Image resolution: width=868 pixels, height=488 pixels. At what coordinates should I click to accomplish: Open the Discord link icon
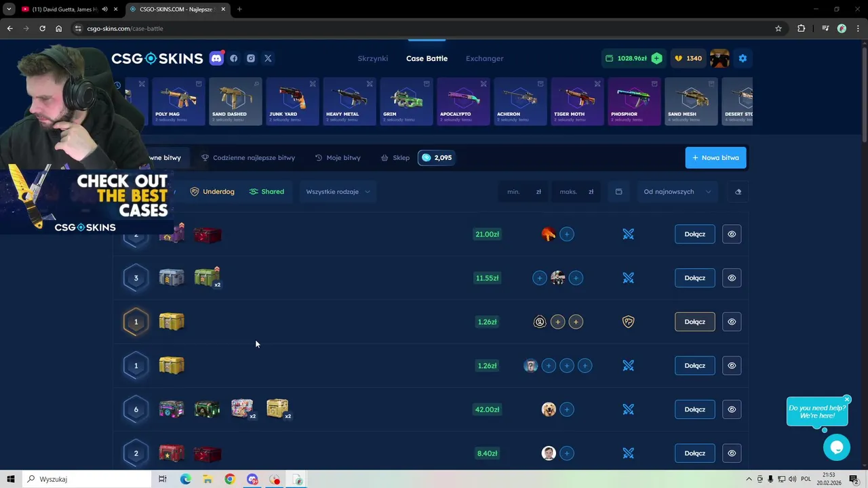216,58
